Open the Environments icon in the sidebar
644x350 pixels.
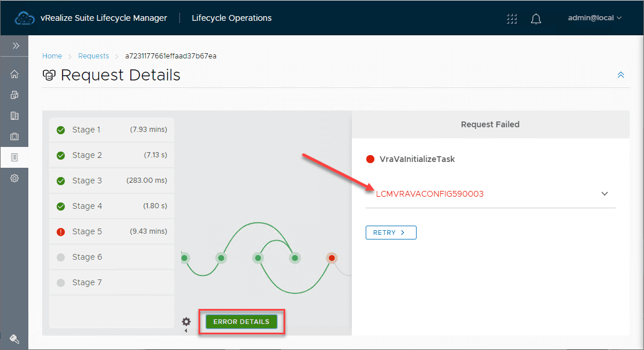click(x=14, y=94)
